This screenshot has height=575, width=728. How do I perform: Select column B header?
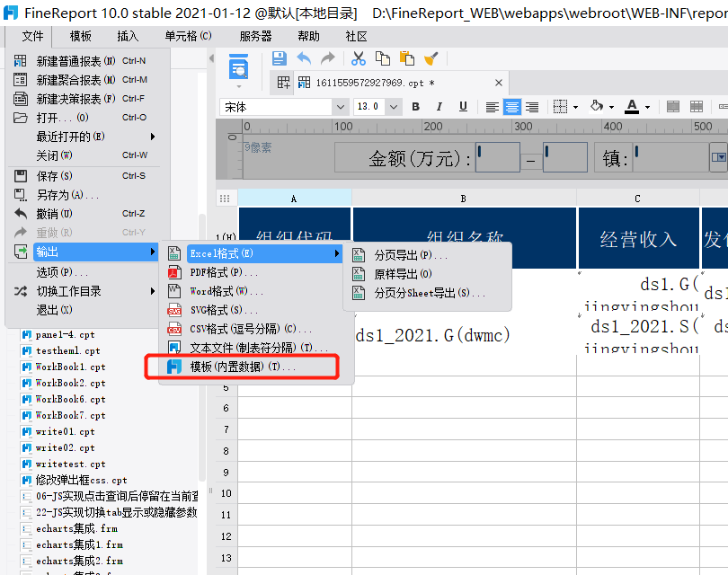tap(464, 199)
